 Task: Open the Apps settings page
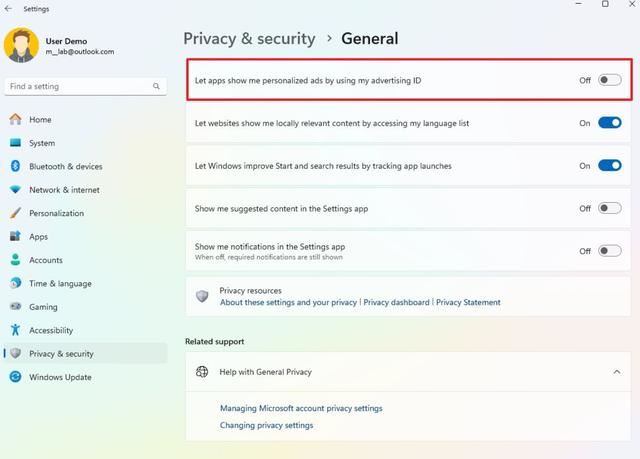click(x=39, y=237)
